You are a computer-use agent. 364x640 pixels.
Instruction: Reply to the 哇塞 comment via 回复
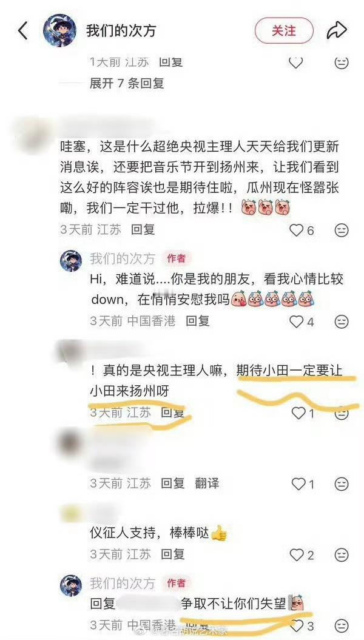(x=143, y=230)
